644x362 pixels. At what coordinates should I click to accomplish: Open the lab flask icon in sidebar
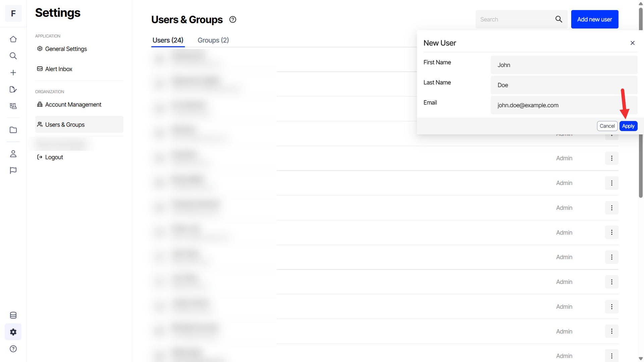(x=13, y=106)
